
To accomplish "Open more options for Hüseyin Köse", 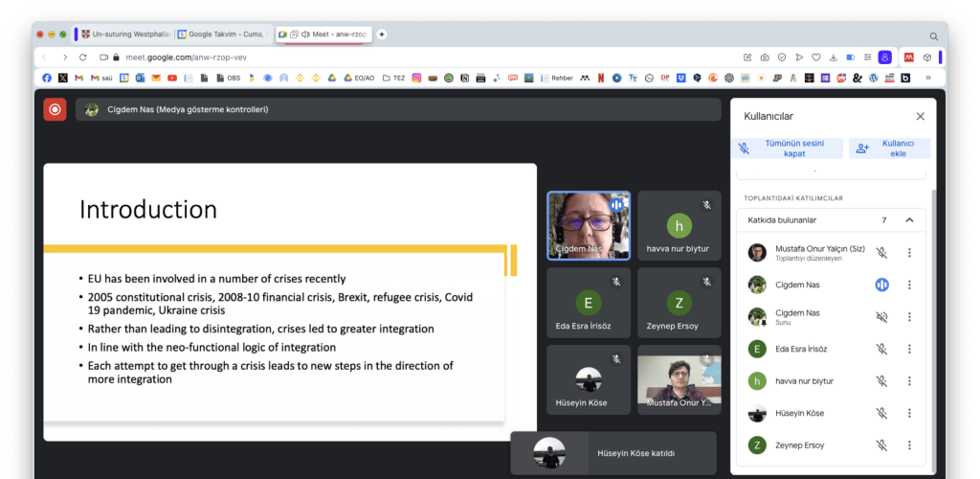I will (909, 414).
